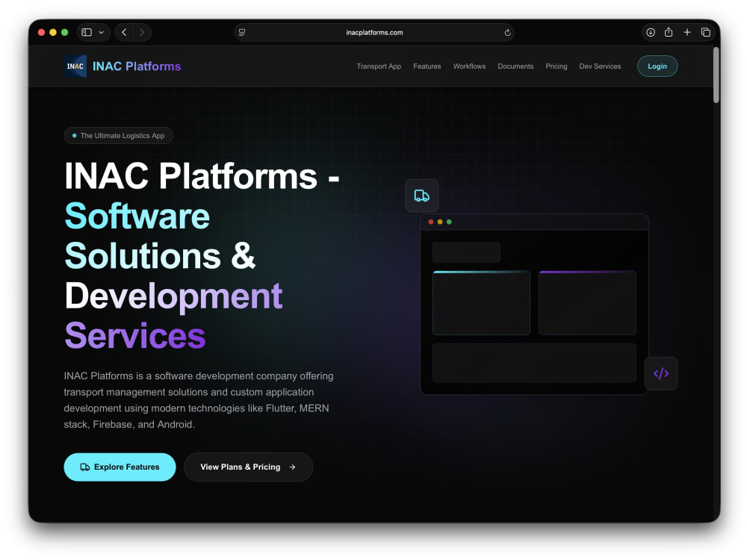Open a new tab with plus icon
Image resolution: width=747 pixels, height=560 pixels.
click(687, 32)
